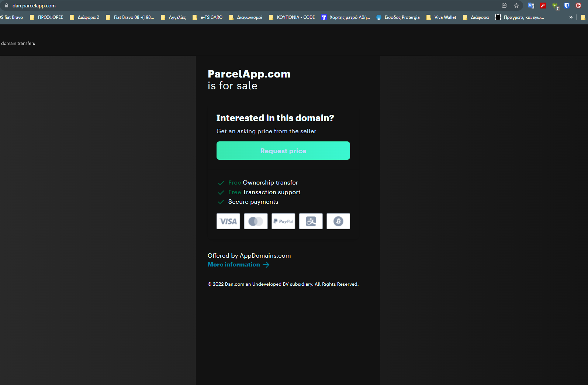
Task: Click the Request price button
Action: coord(283,151)
